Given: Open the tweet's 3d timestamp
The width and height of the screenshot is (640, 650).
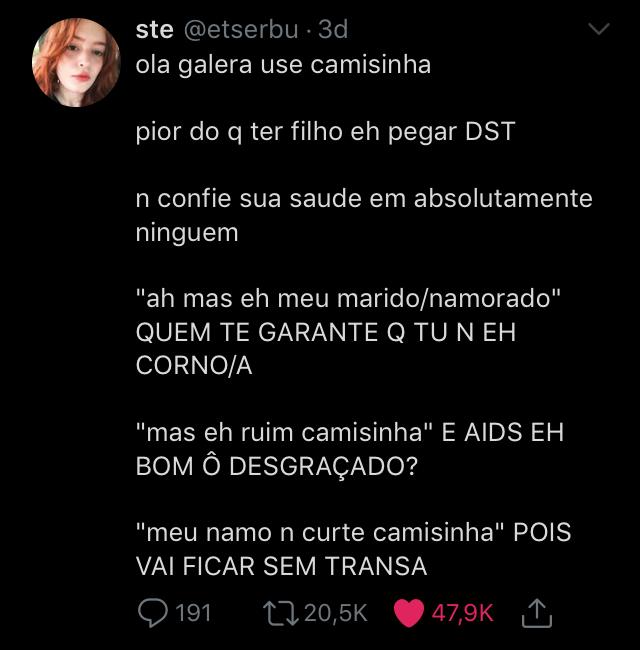Looking at the screenshot, I should tap(333, 30).
